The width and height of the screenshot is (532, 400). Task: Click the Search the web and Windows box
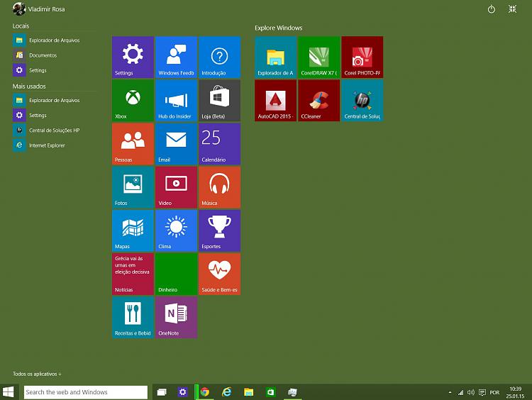[x=86, y=392]
